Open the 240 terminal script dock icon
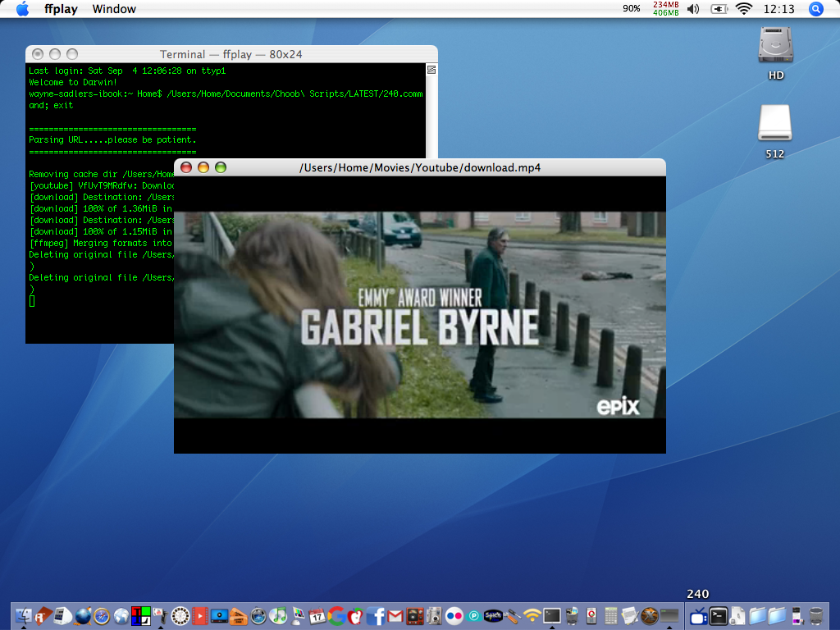 point(719,616)
